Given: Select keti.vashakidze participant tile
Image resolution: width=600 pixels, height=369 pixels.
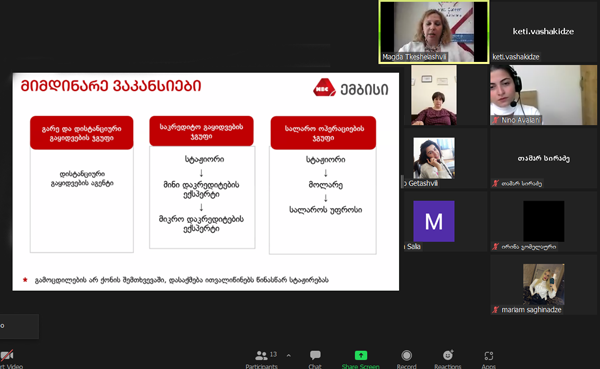Looking at the screenshot, I should point(543,32).
